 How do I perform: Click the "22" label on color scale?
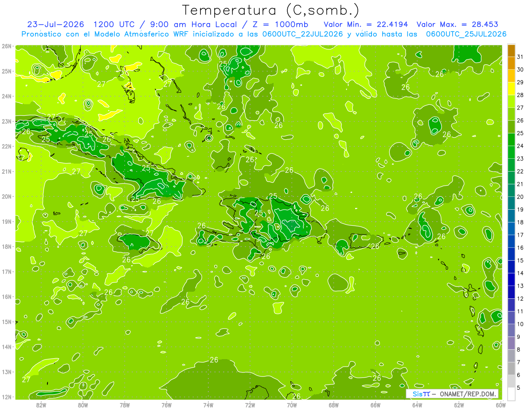click(520, 171)
